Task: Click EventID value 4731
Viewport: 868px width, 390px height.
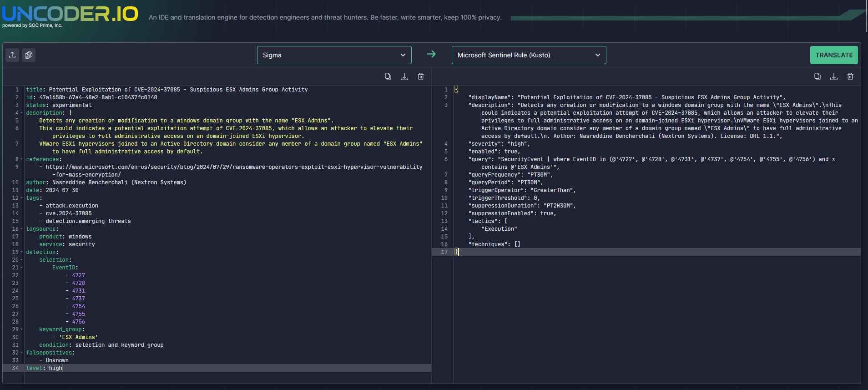Action: coord(79,291)
